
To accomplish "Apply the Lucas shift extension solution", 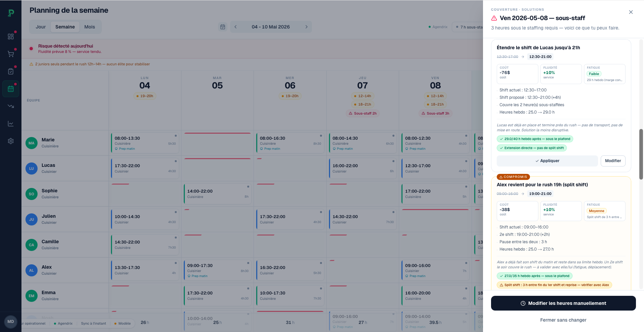I will [x=547, y=161].
